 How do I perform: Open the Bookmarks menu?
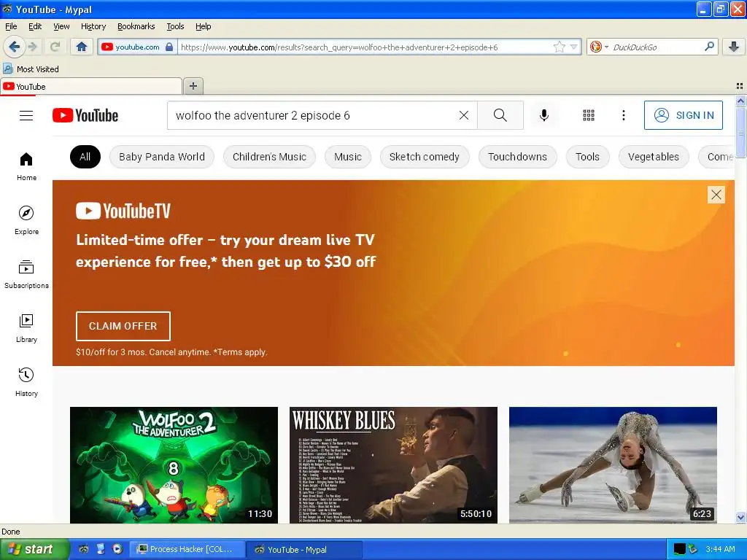pyautogui.click(x=136, y=26)
